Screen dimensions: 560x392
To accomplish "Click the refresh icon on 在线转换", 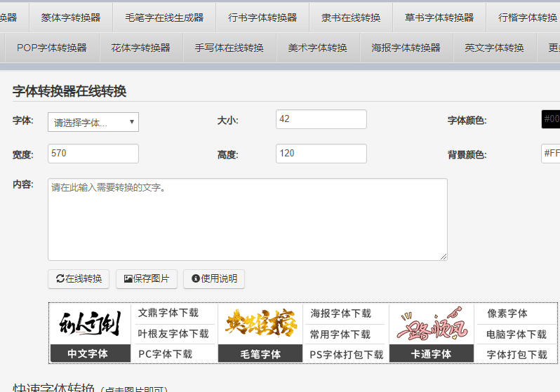I will pyautogui.click(x=60, y=279).
